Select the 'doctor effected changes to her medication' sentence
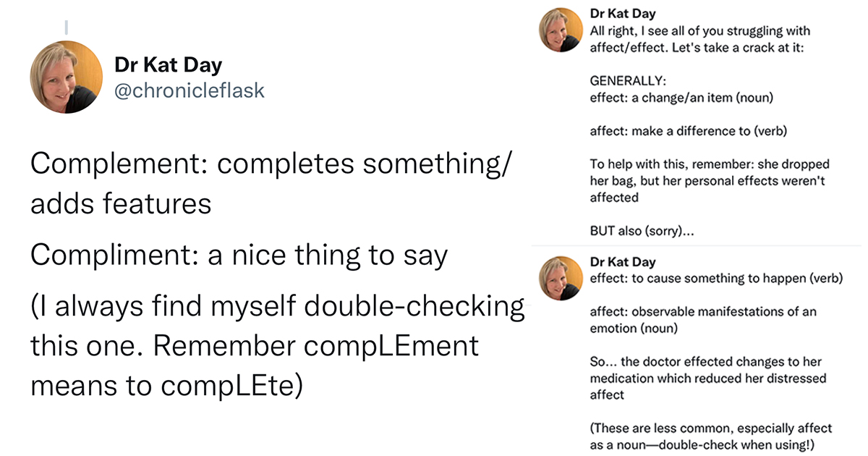 coord(708,378)
